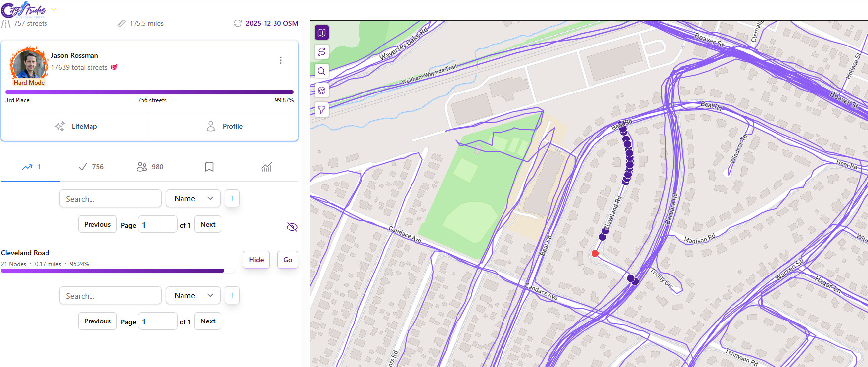Toggle the crossed-eye visibility icon
This screenshot has width=868, height=367.
click(292, 227)
